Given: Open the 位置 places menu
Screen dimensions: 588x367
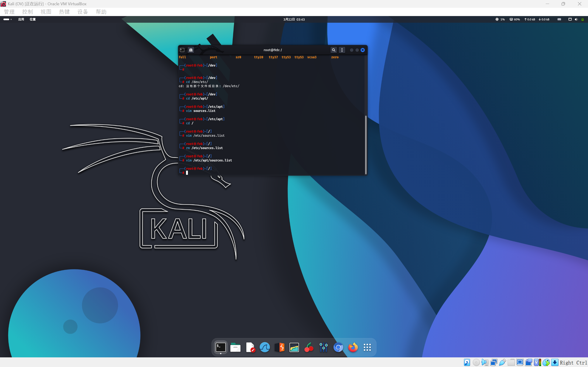Looking at the screenshot, I should tap(33, 19).
